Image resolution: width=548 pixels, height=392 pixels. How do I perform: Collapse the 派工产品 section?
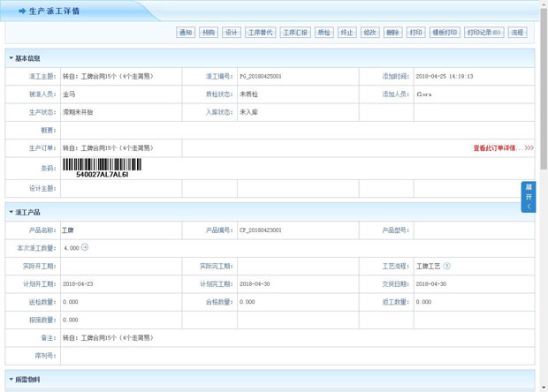25,212
